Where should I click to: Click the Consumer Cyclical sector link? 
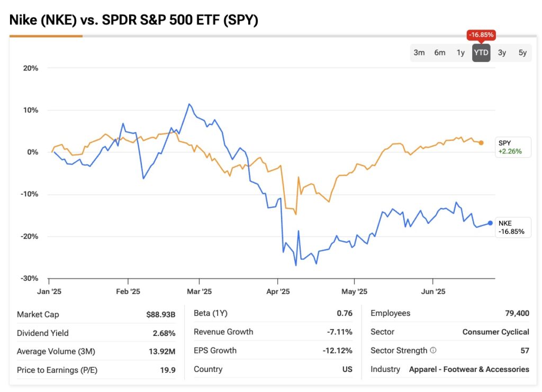click(x=495, y=332)
